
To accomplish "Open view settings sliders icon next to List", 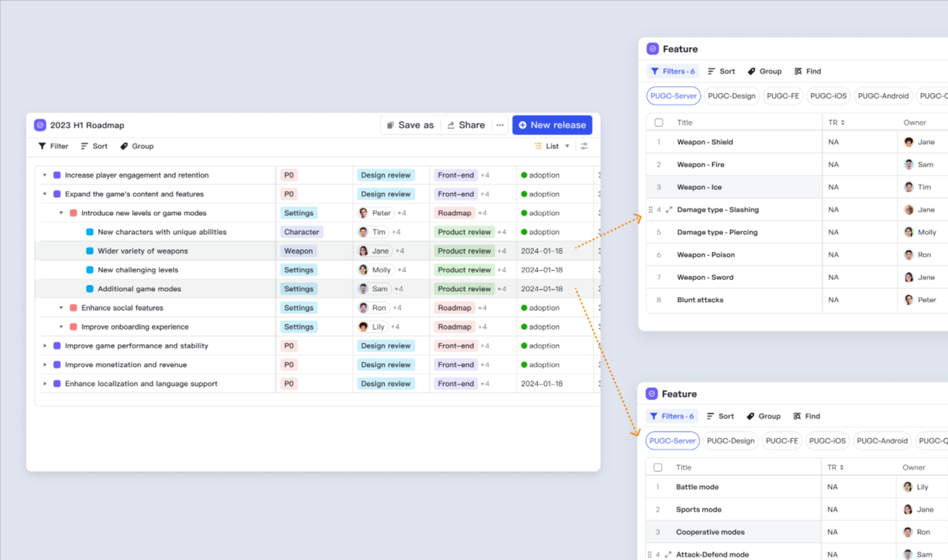I will pyautogui.click(x=584, y=146).
